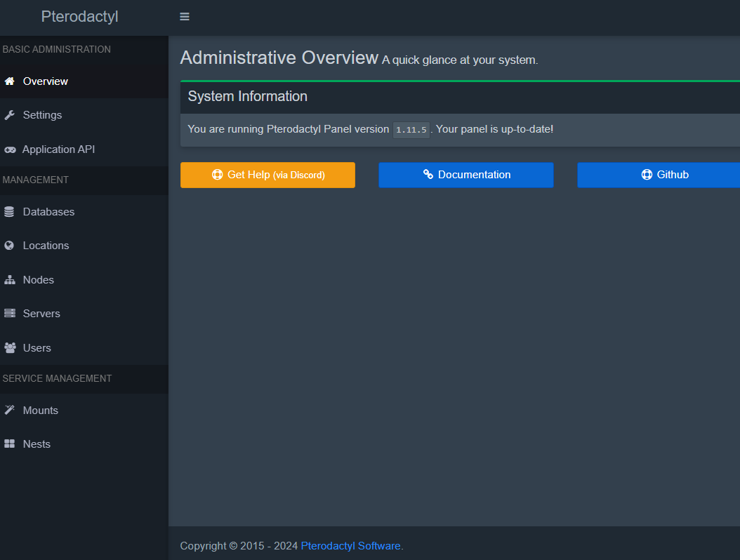Viewport: 740px width, 560px height.
Task: Click the globe icon beside Locations
Action: pos(9,246)
